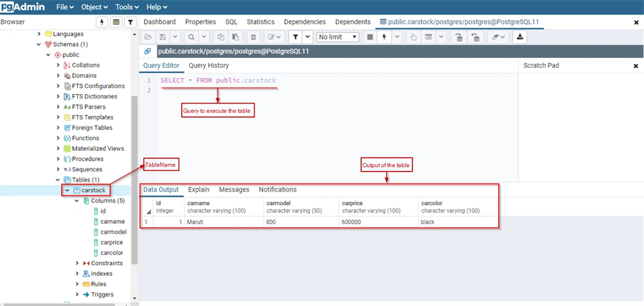The width and height of the screenshot is (644, 306).
Task: Switch to the Dependents tab
Action: [353, 22]
